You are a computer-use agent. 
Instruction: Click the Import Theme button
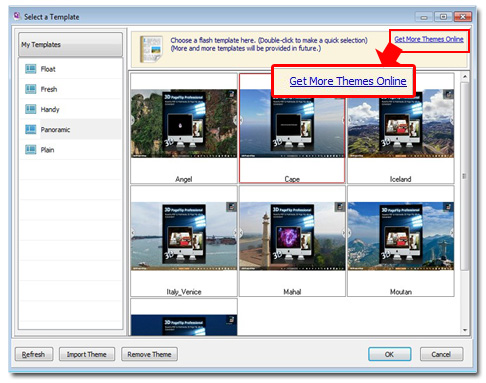click(87, 354)
